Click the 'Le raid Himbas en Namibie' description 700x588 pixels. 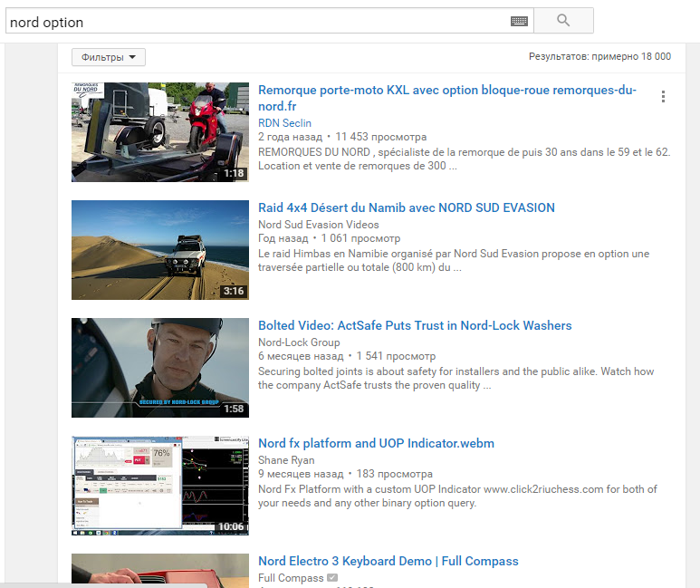(x=454, y=261)
